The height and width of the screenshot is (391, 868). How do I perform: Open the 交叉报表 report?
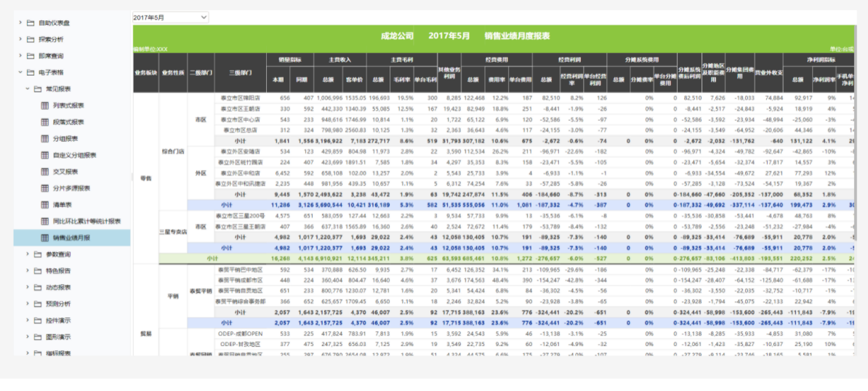66,172
